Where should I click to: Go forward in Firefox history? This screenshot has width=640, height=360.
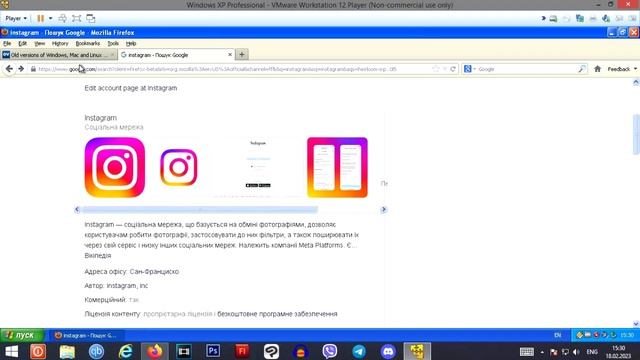coord(21,69)
